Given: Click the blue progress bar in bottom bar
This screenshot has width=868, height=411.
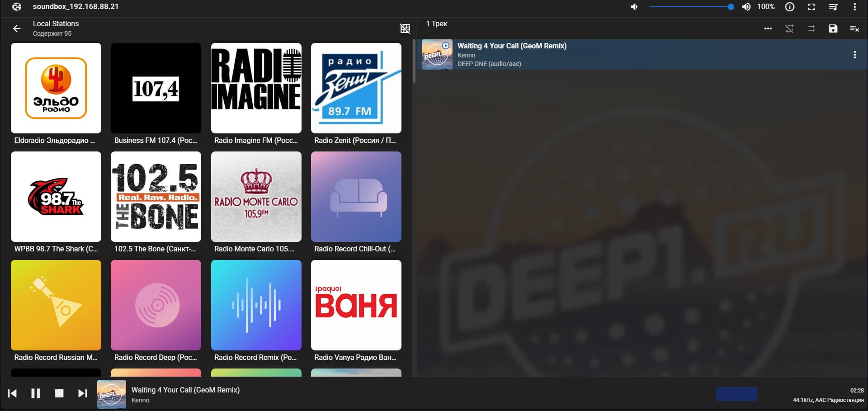Looking at the screenshot, I should point(736,394).
